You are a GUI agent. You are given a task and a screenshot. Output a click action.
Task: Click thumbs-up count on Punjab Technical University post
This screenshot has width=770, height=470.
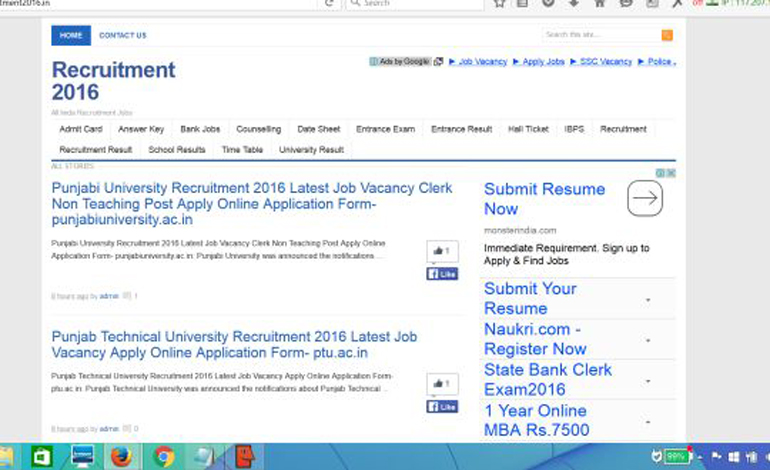(442, 384)
